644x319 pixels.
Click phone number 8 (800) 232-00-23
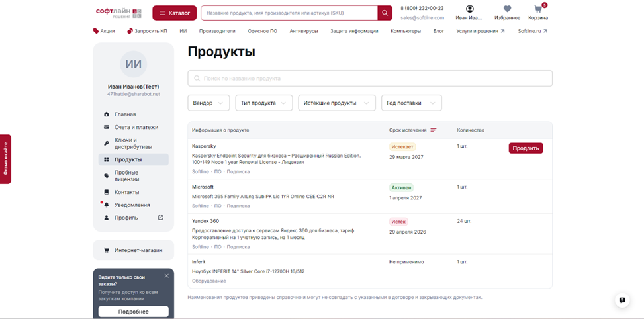pyautogui.click(x=422, y=8)
